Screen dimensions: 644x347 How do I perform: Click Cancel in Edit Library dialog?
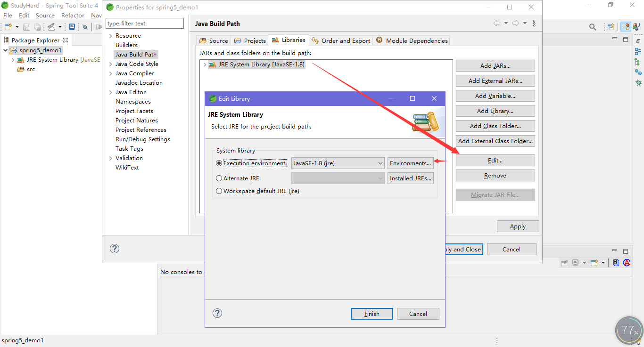pos(418,314)
